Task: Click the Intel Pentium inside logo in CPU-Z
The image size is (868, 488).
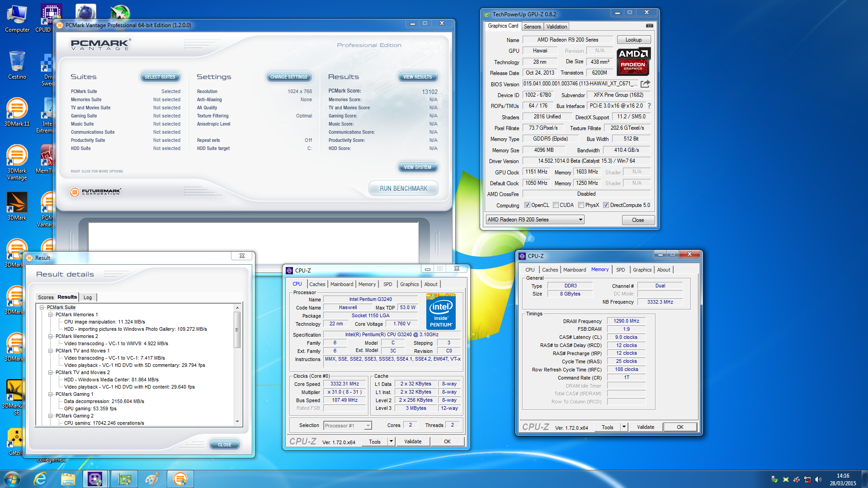Action: pos(441,311)
